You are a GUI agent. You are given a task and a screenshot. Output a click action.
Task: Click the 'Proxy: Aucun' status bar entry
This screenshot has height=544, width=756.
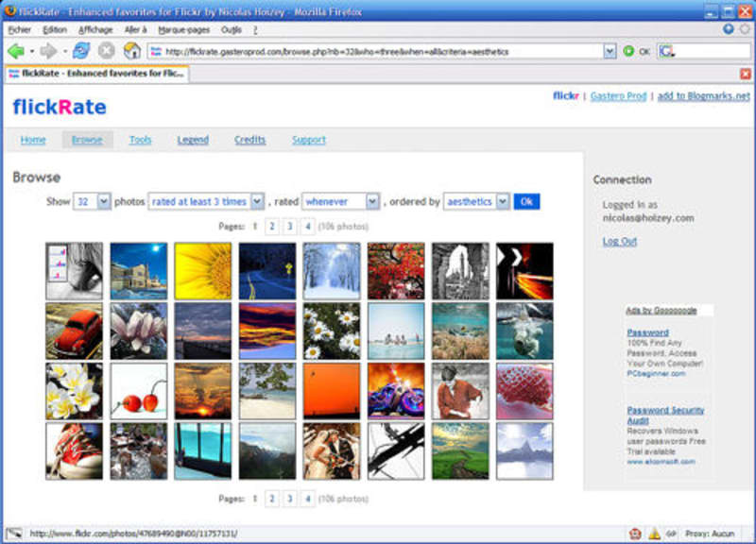point(710,534)
